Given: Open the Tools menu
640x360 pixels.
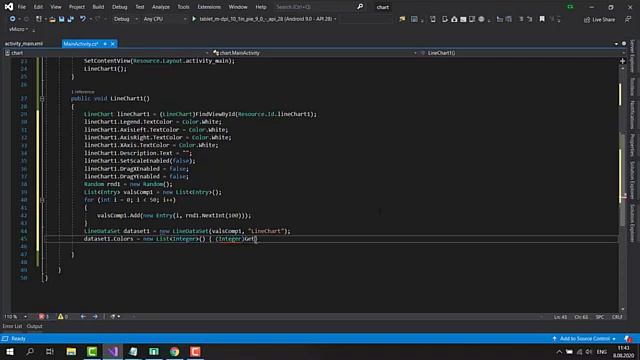Looking at the screenshot, I should point(183,7).
